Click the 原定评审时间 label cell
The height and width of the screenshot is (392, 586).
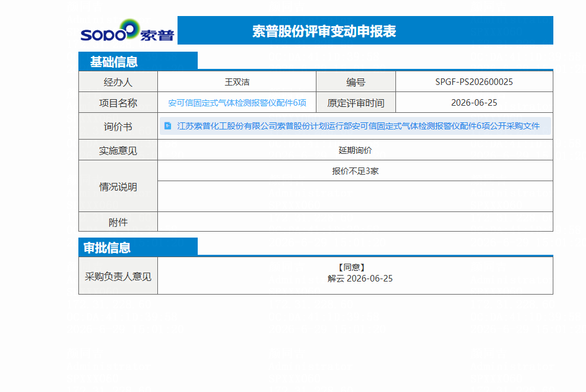pos(356,103)
